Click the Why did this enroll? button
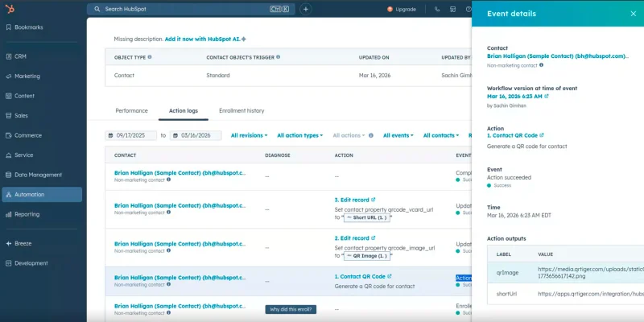This screenshot has width=644, height=322. coord(291,309)
